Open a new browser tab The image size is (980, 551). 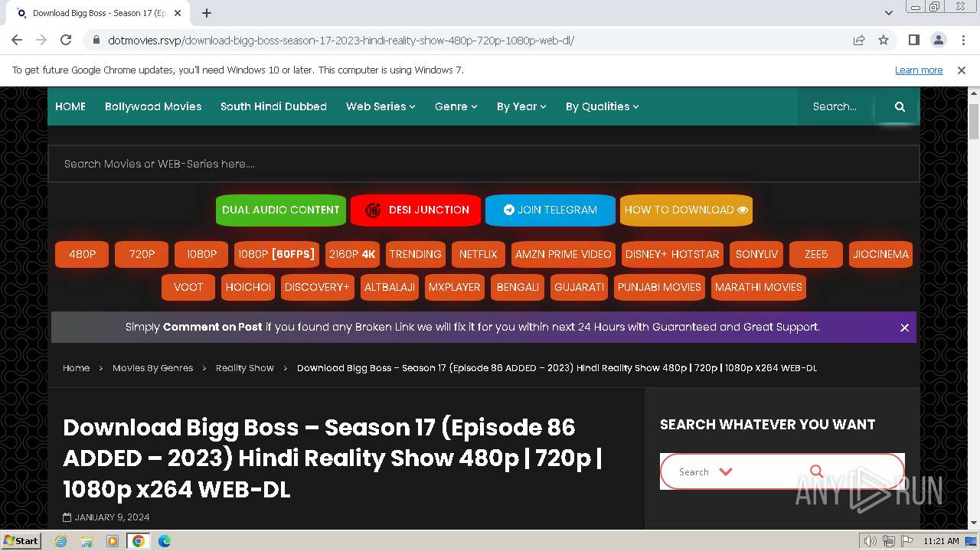207,13
